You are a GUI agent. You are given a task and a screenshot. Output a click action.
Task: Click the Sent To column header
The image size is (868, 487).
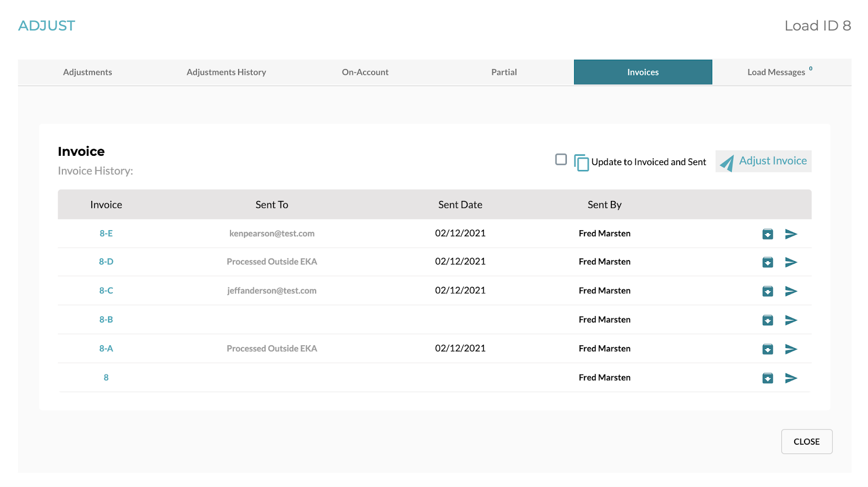coord(272,205)
